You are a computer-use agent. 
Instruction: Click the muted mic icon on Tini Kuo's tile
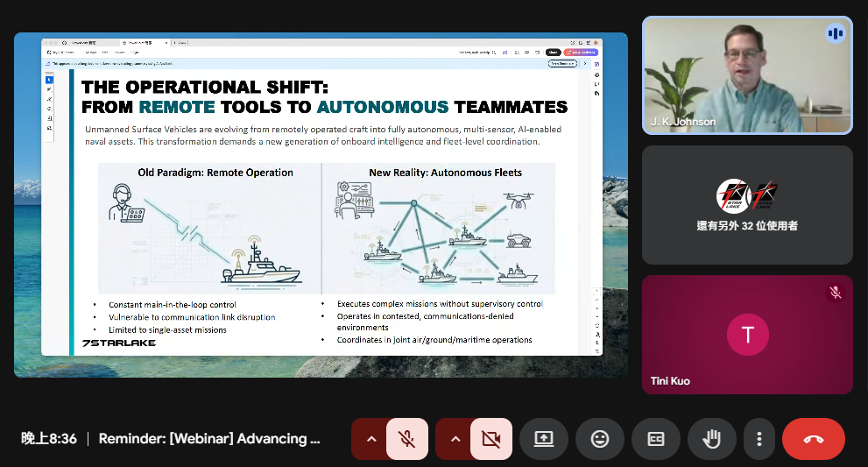[x=836, y=293]
